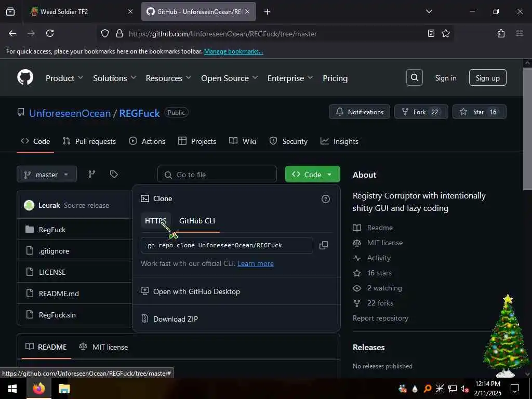Open a new browser tab

pyautogui.click(x=267, y=12)
